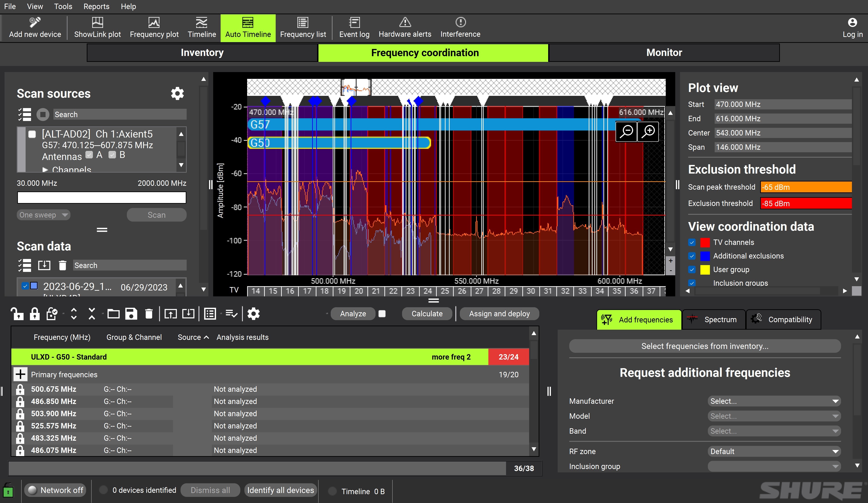Viewport: 868px width, 503px height.
Task: Switch to the Monitor tab
Action: [x=664, y=53]
